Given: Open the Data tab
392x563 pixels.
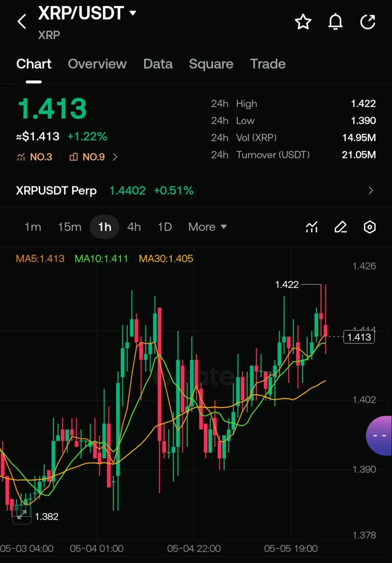Looking at the screenshot, I should (158, 64).
